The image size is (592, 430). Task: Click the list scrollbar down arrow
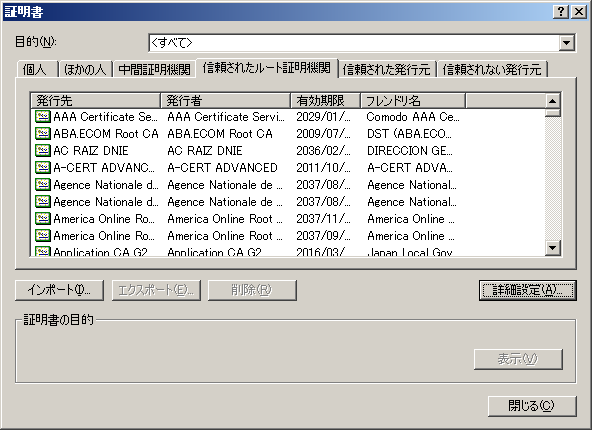(552, 248)
